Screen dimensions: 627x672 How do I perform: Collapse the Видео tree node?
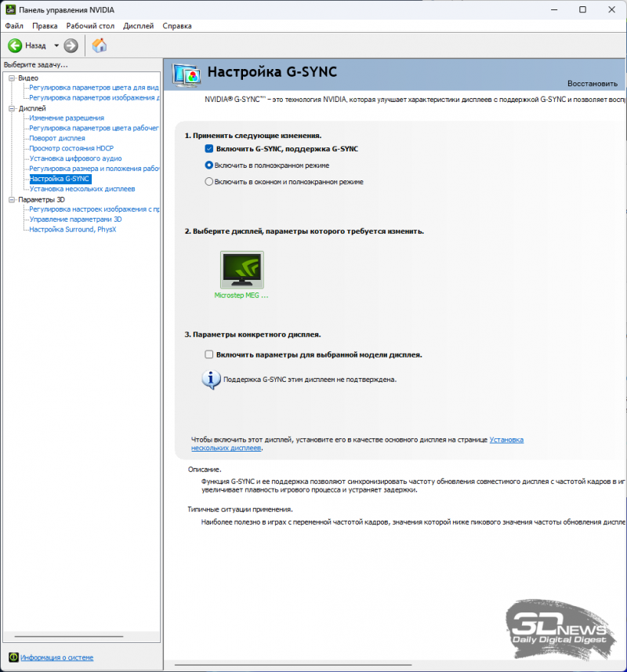[x=12, y=78]
